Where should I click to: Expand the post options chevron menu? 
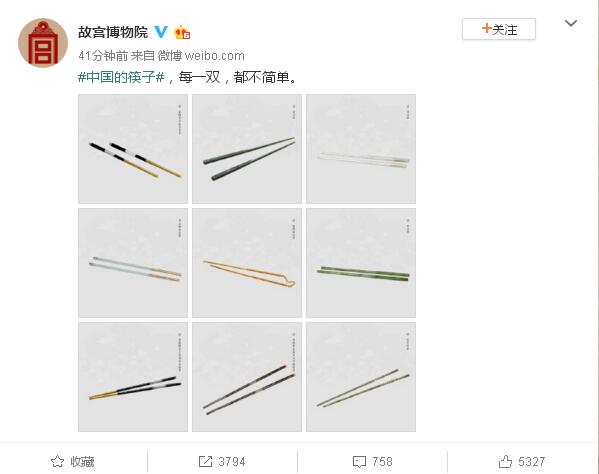pos(571,23)
